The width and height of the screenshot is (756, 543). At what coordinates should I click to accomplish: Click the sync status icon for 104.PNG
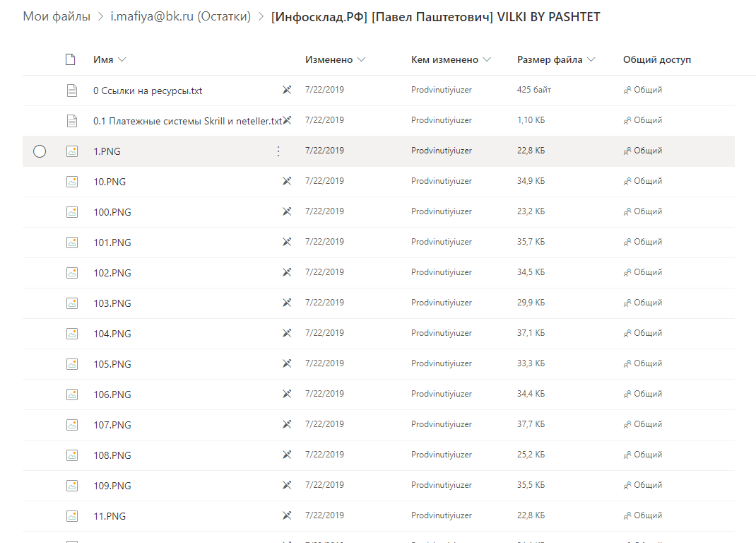tap(287, 333)
